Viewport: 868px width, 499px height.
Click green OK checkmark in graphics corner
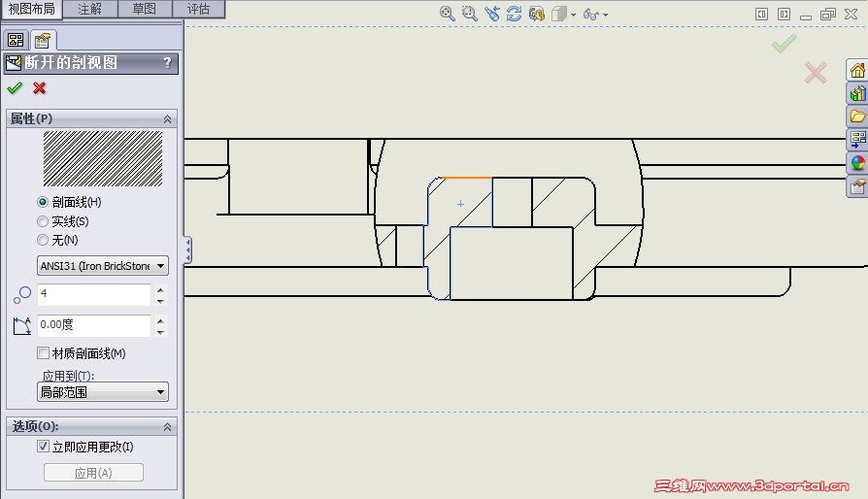click(x=784, y=43)
